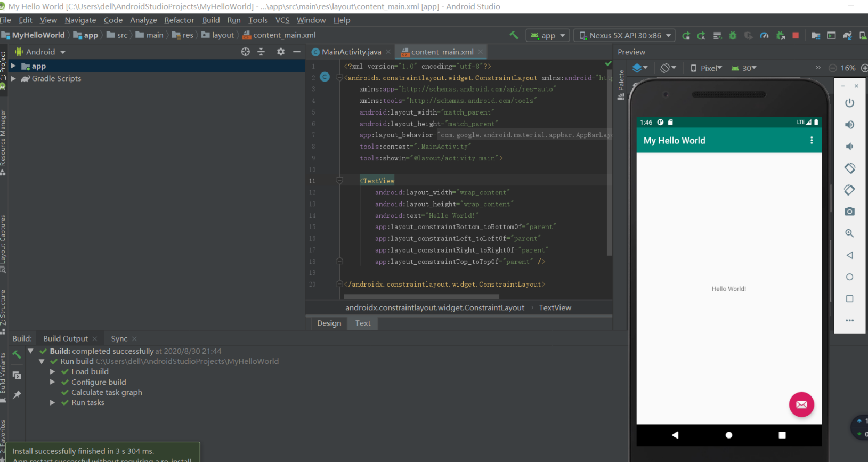Click the pink mail floating action button

coord(801,404)
